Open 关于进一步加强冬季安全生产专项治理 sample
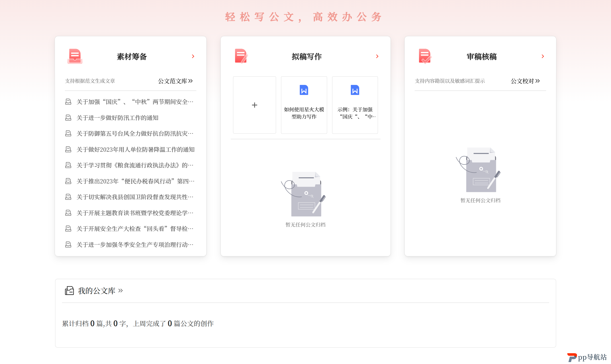611x364 pixels. pos(135,244)
